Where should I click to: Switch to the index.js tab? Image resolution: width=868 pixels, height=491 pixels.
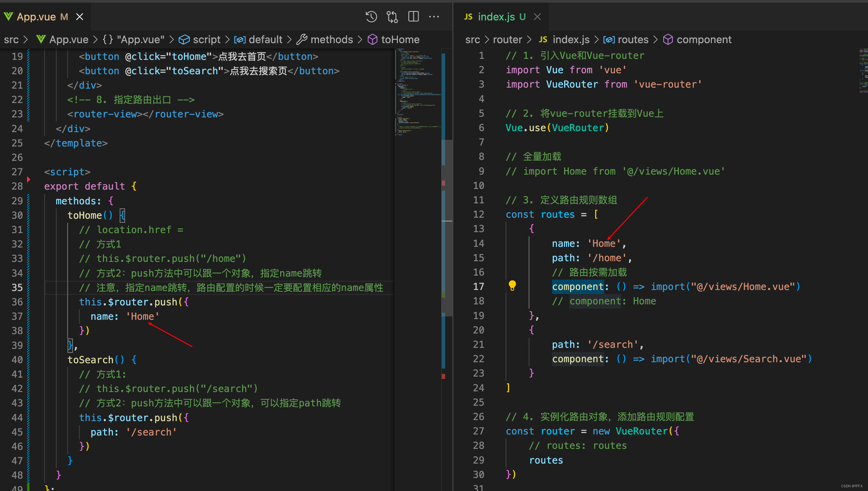click(x=496, y=16)
